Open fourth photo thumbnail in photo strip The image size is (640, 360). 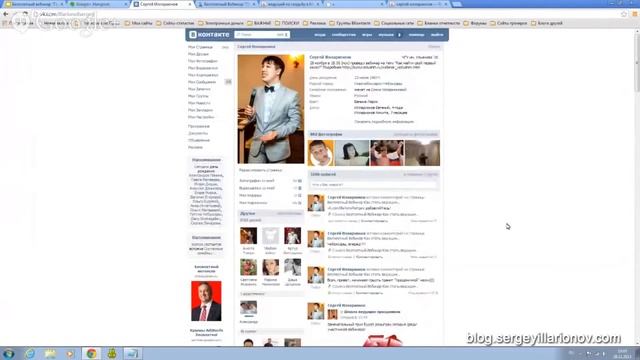tap(422, 153)
